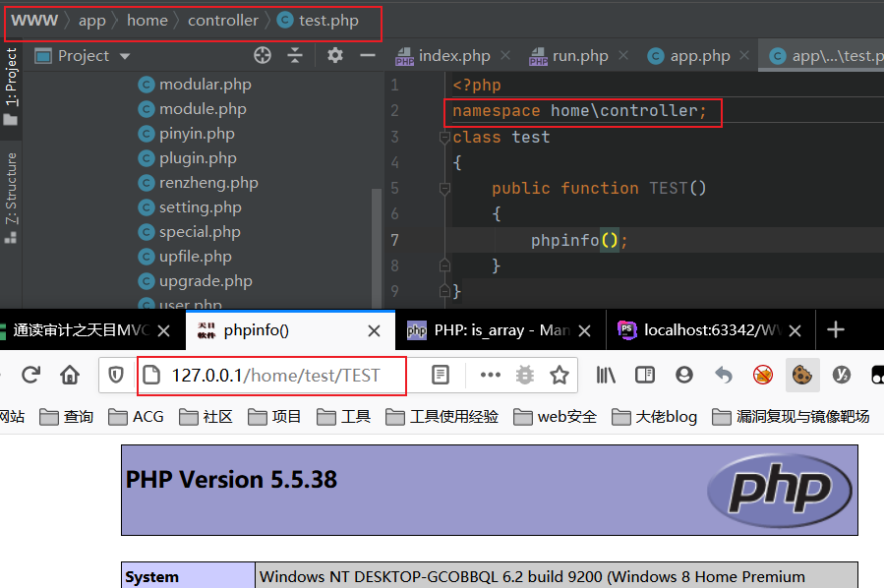Hide the Project panel with minus icon
Image resolution: width=884 pixels, height=588 pixels.
point(368,55)
